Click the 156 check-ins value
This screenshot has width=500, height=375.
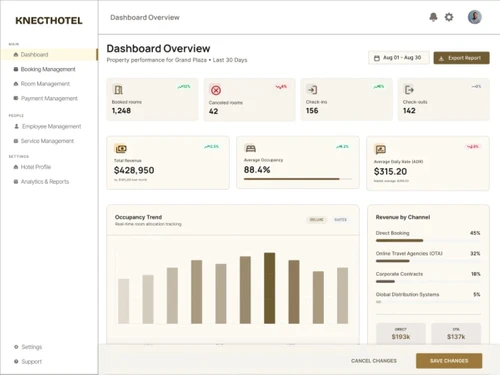pos(312,111)
